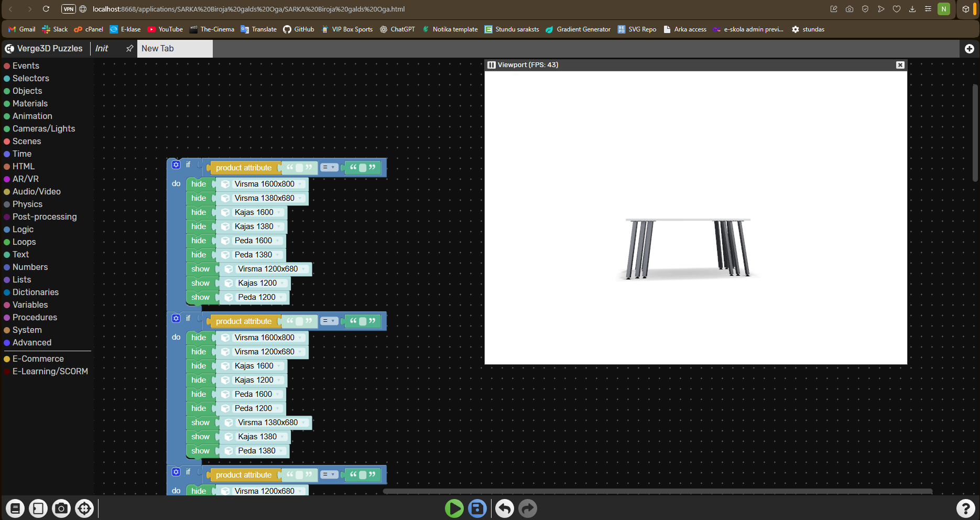Toggle the viewport side panel dock icon

point(491,65)
